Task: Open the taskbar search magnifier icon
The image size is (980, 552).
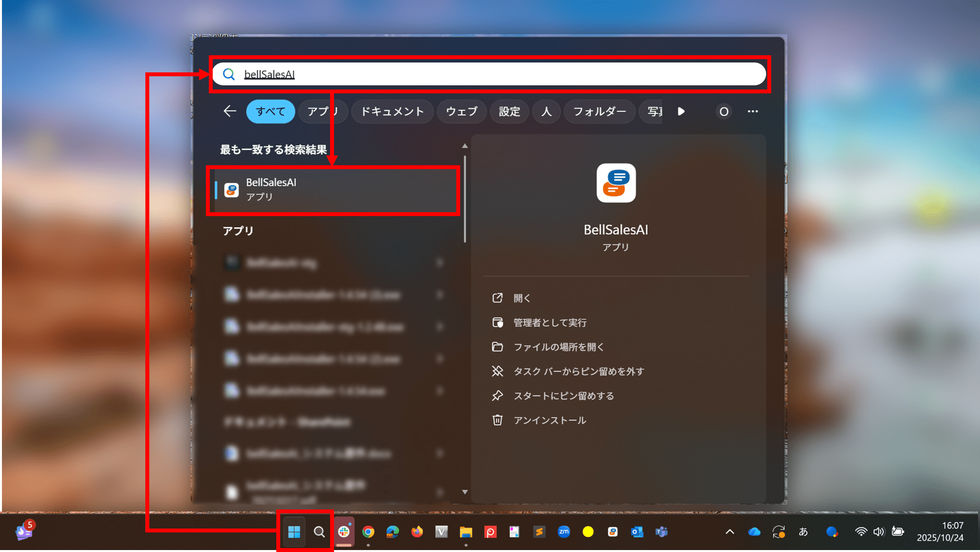Action: (319, 531)
